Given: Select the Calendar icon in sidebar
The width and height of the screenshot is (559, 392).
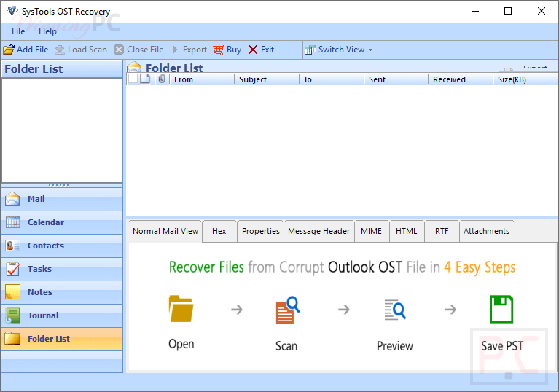Looking at the screenshot, I should pos(13,222).
